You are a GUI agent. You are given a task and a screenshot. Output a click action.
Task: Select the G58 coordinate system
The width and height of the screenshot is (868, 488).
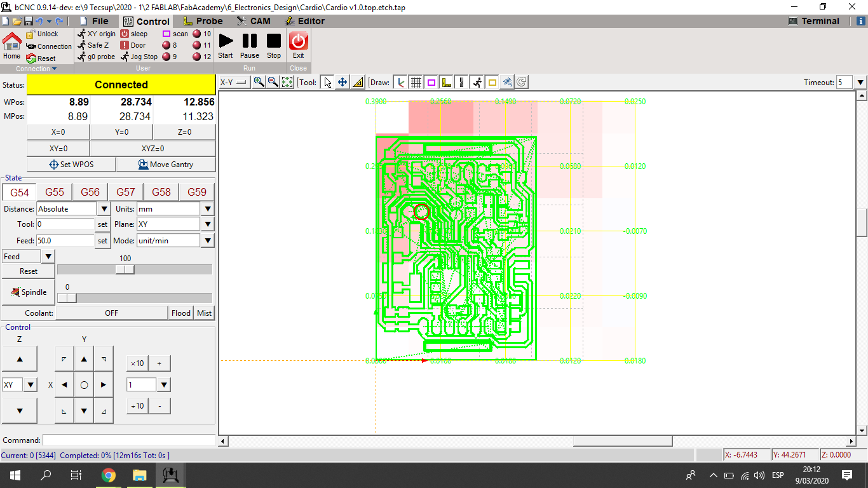pyautogui.click(x=161, y=192)
